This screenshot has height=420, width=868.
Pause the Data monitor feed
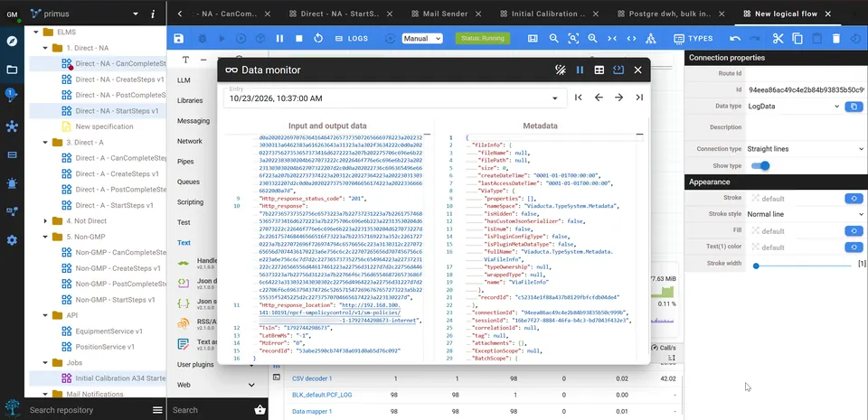(580, 70)
